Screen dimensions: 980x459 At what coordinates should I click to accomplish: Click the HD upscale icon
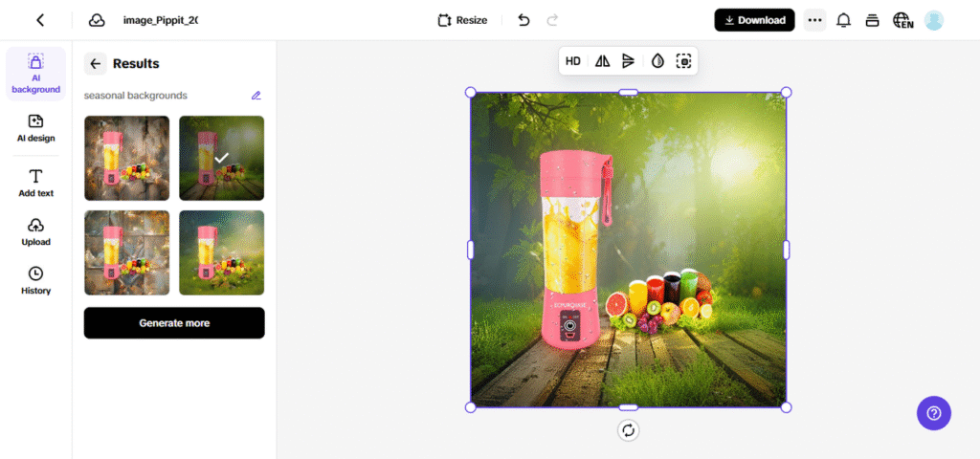[572, 61]
